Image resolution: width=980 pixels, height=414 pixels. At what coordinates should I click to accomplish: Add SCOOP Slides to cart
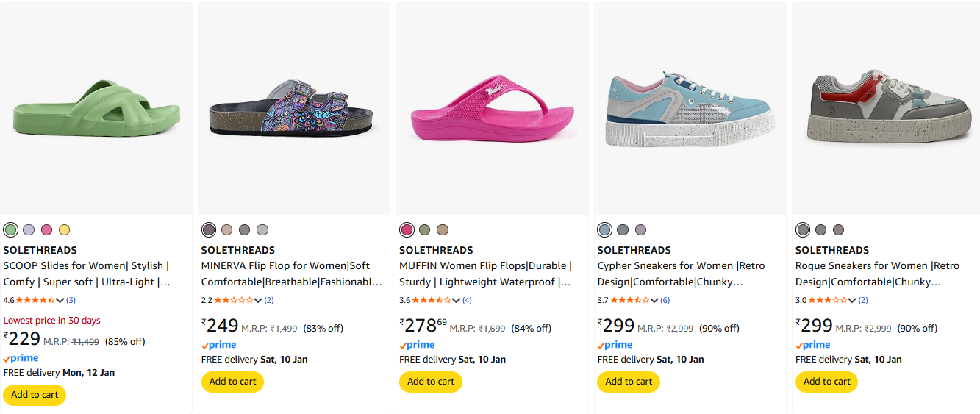coord(35,395)
